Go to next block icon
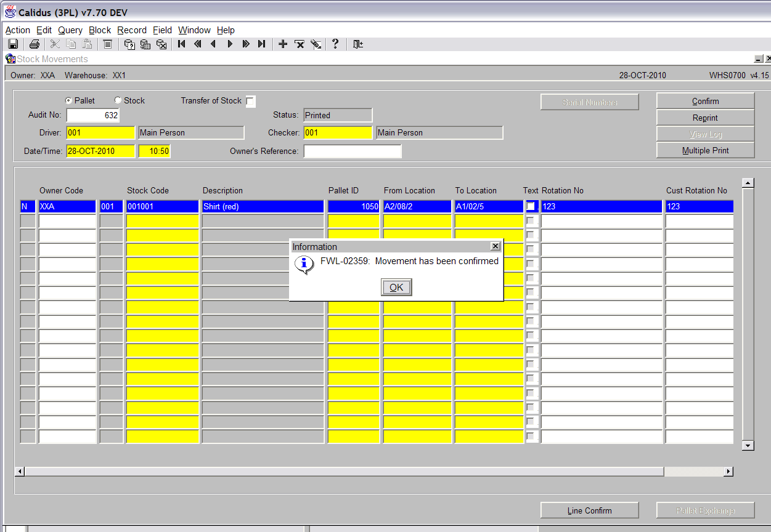The height and width of the screenshot is (532, 771). (x=246, y=44)
